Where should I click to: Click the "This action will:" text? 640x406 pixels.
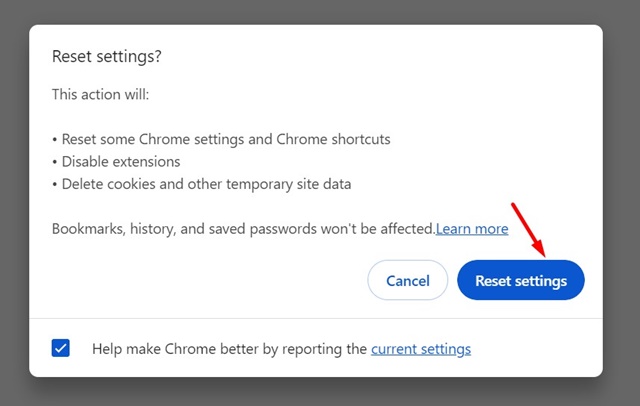tap(99, 95)
